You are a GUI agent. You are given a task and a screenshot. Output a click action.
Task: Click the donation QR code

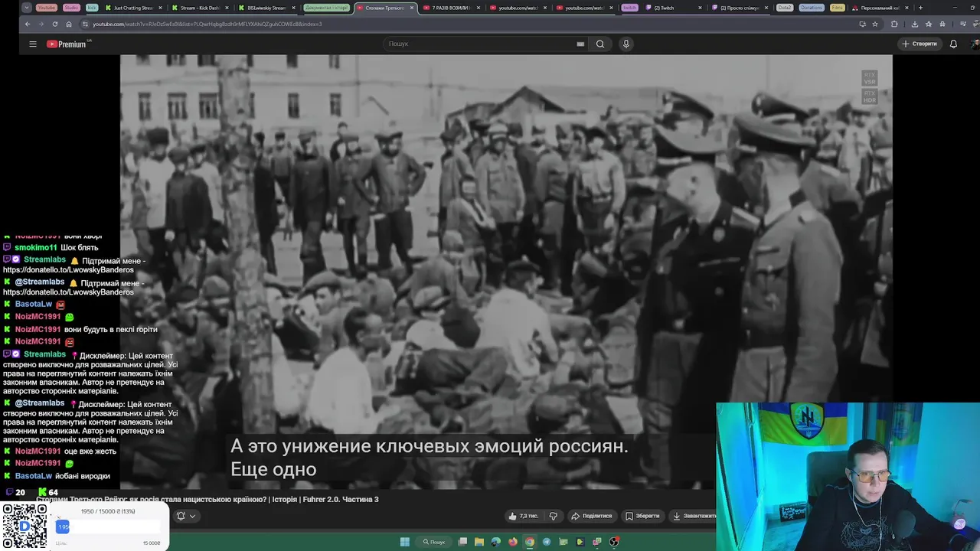24,527
